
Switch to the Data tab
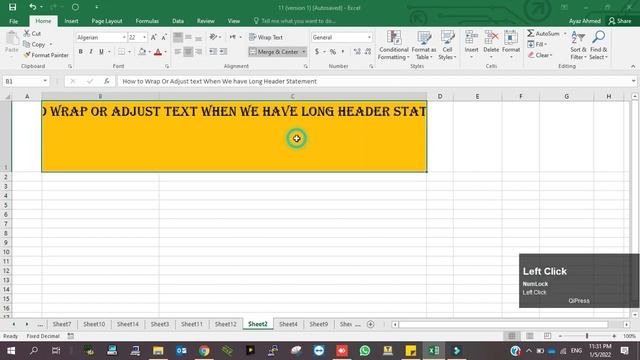click(x=178, y=21)
